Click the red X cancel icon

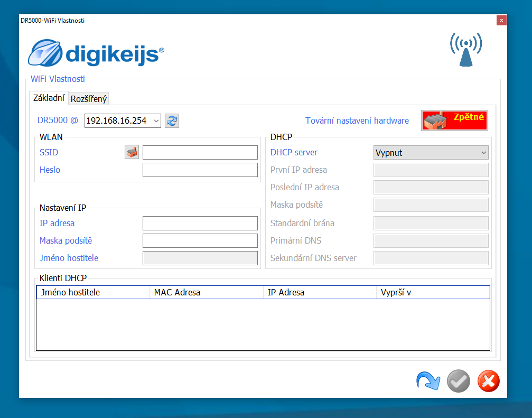[x=488, y=381]
